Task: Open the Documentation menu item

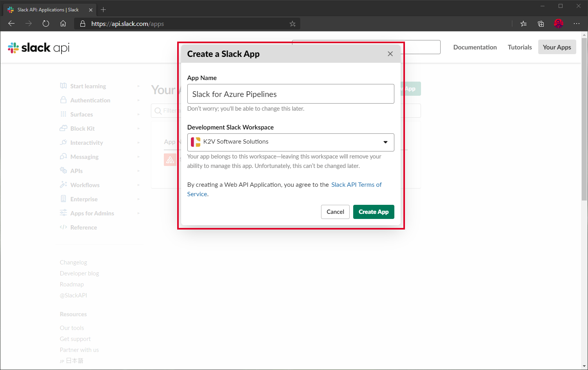Action: [475, 47]
